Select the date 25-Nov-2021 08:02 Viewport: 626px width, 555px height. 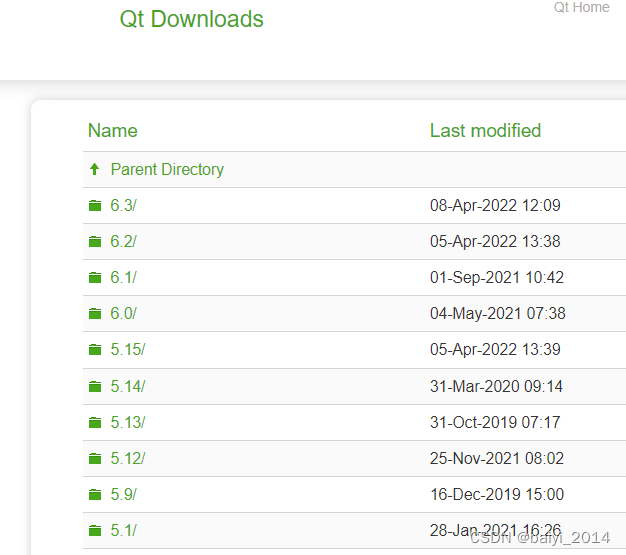[497, 458]
